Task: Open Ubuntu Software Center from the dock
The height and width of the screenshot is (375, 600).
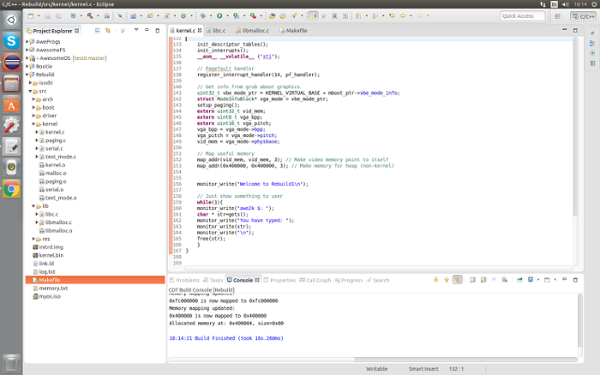Action: point(11,104)
